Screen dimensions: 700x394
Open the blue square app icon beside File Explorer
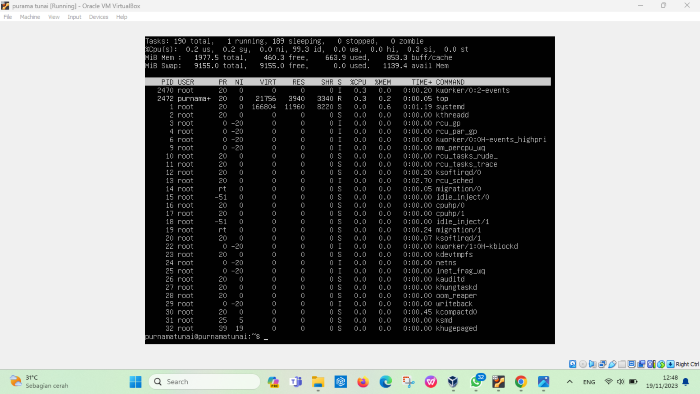(341, 382)
